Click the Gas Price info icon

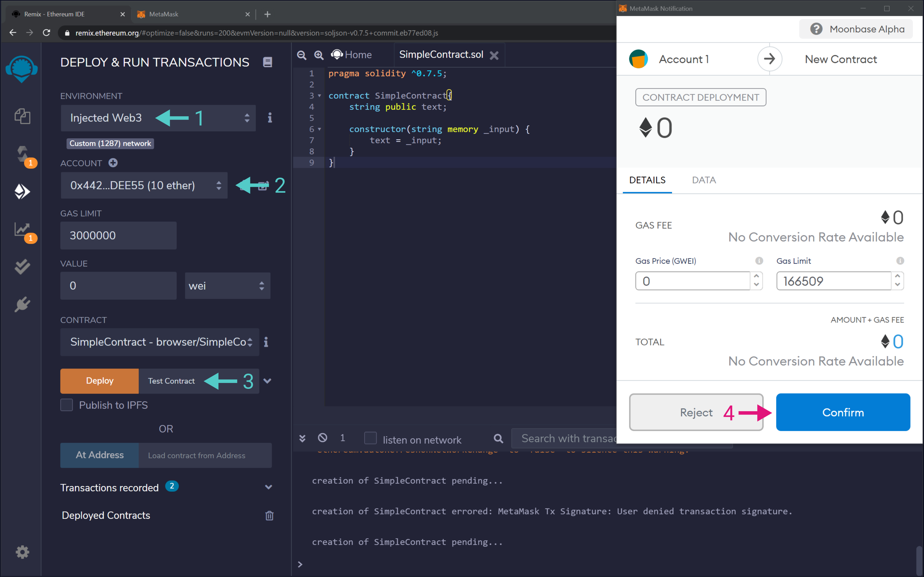click(759, 261)
